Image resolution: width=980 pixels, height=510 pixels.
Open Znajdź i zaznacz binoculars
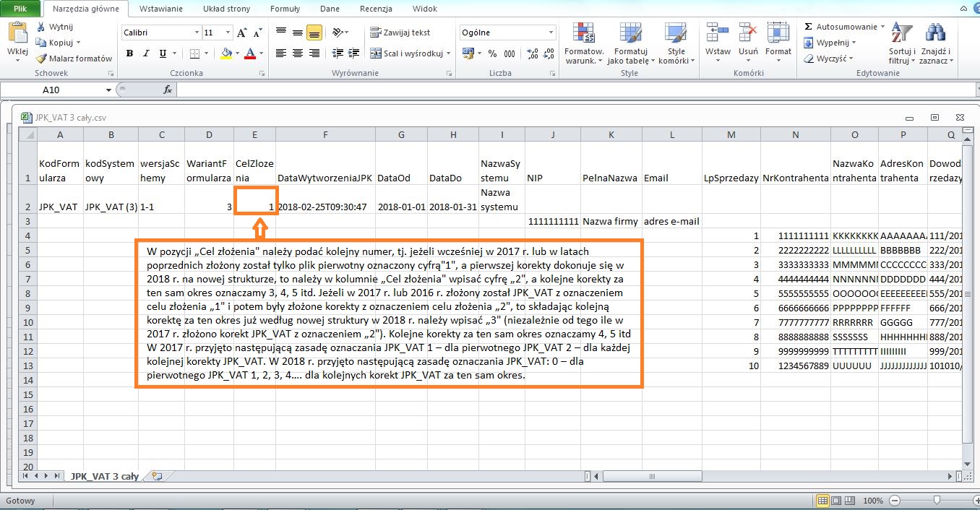(936, 43)
